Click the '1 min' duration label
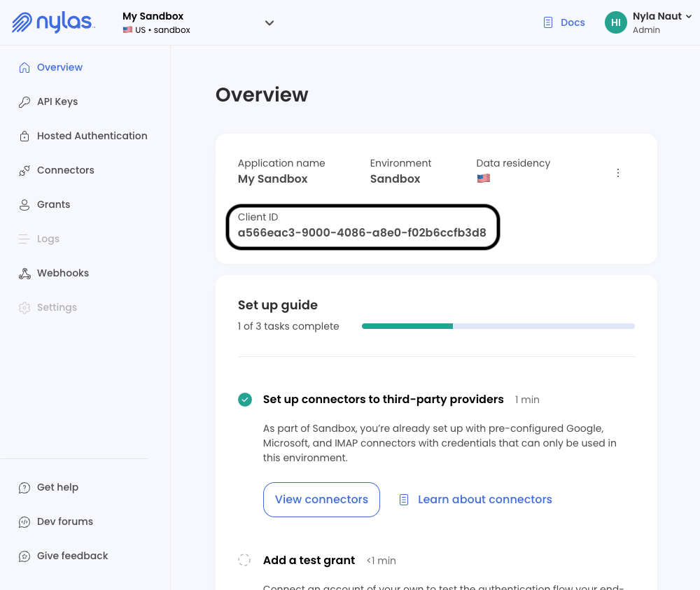Viewport: 700px width, 590px height. click(x=527, y=400)
